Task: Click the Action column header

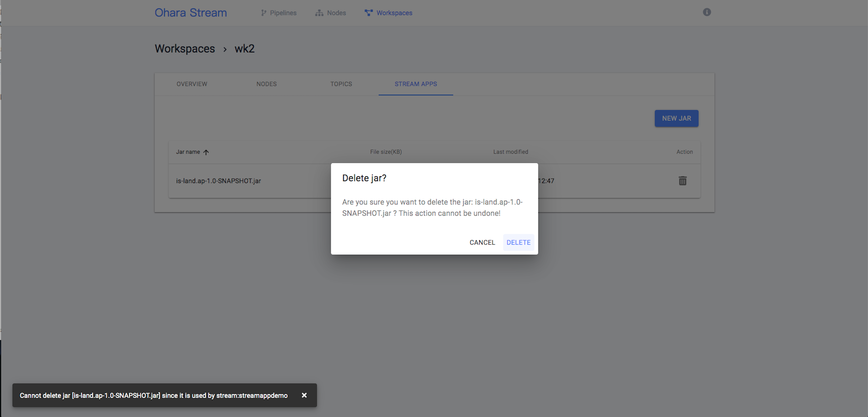Action: tap(685, 152)
